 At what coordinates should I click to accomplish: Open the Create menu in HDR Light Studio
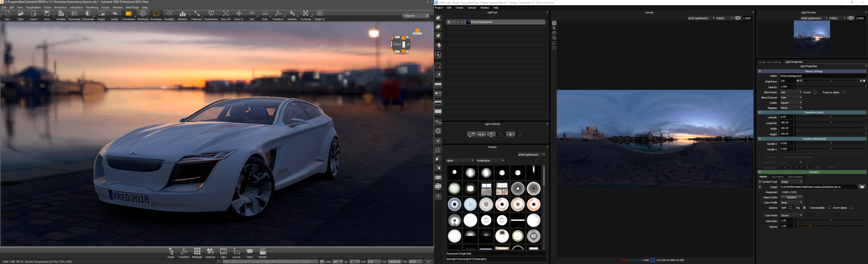coord(459,8)
